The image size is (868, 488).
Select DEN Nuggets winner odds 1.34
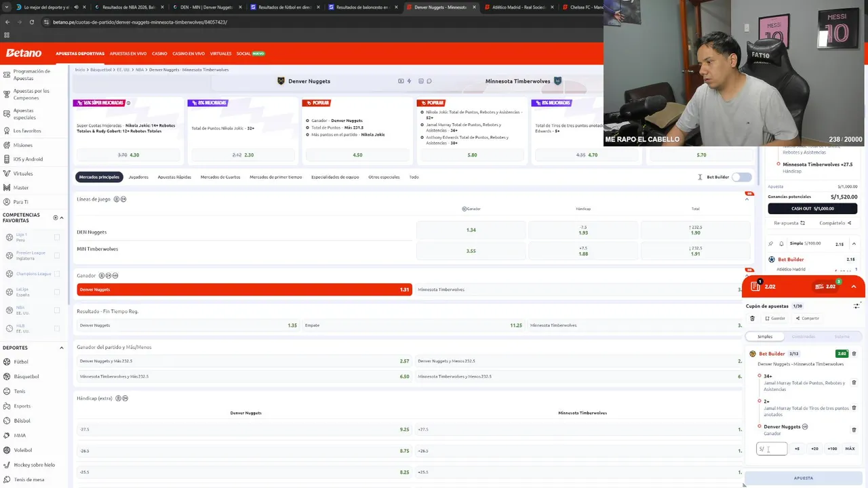(x=471, y=230)
